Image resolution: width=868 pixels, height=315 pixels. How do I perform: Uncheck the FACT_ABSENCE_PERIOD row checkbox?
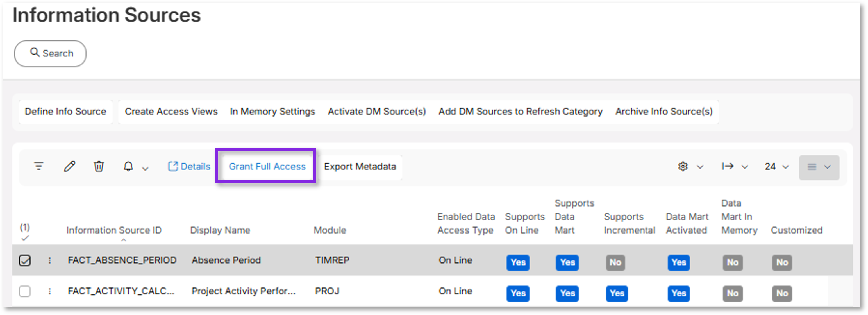[25, 260]
